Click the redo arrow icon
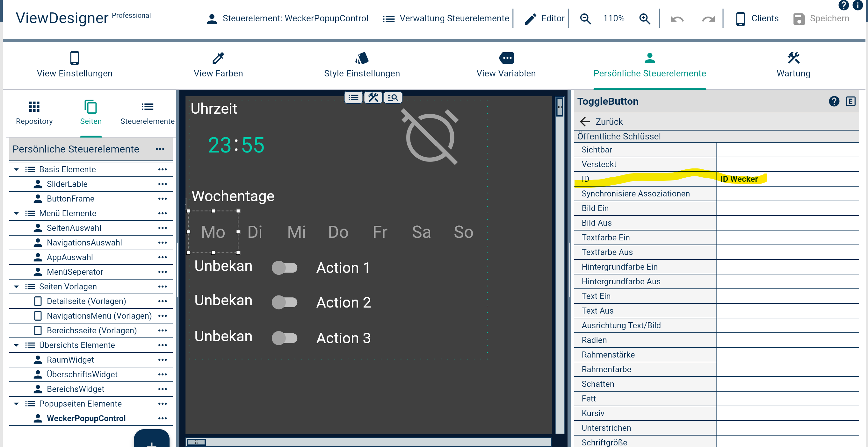This screenshot has width=868, height=447. point(708,19)
